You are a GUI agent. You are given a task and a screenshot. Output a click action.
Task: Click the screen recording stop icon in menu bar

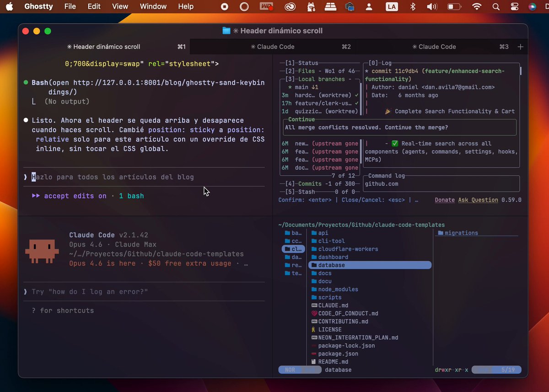pos(225,6)
